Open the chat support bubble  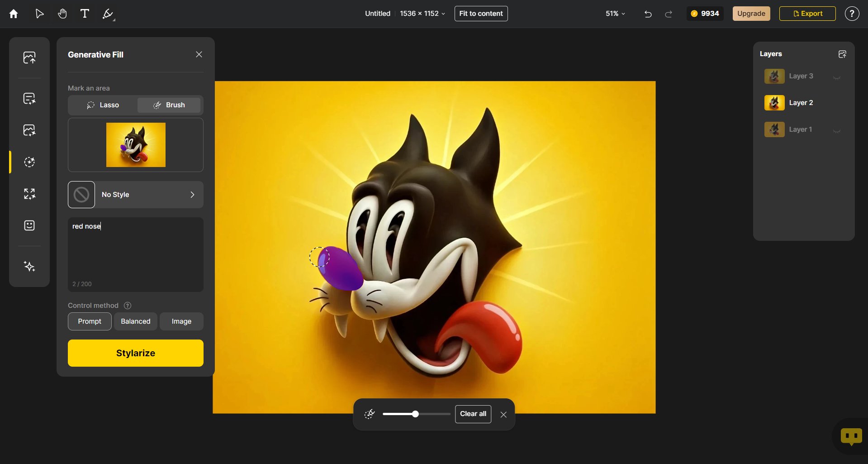point(851,437)
